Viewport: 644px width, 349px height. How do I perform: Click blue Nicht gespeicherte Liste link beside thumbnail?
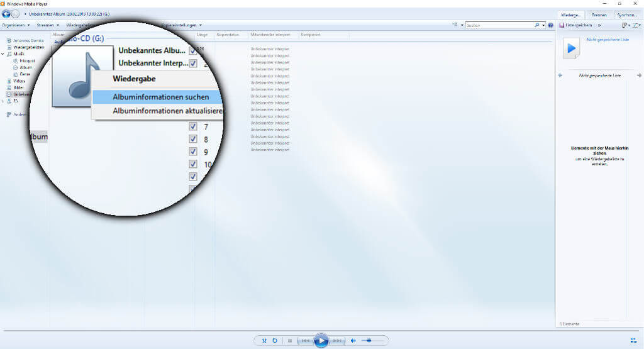[x=608, y=40]
